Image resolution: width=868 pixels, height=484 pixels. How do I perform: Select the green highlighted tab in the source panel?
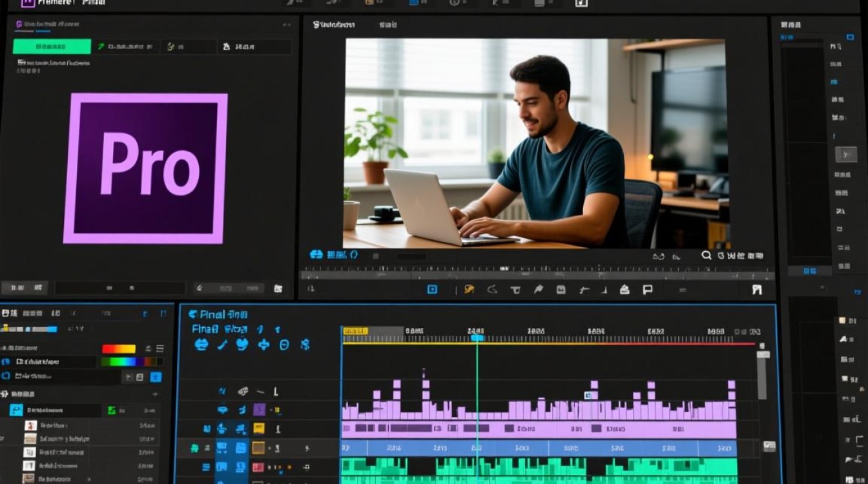(x=52, y=46)
